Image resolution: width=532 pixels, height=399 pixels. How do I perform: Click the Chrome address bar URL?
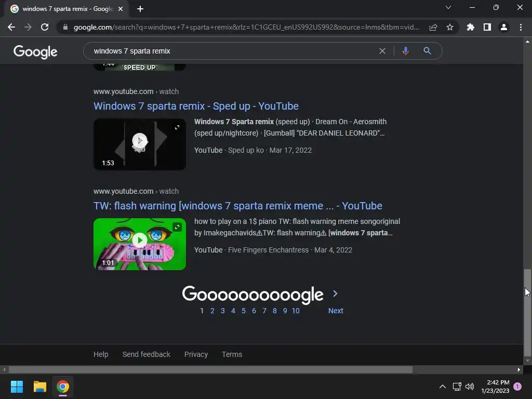246,27
